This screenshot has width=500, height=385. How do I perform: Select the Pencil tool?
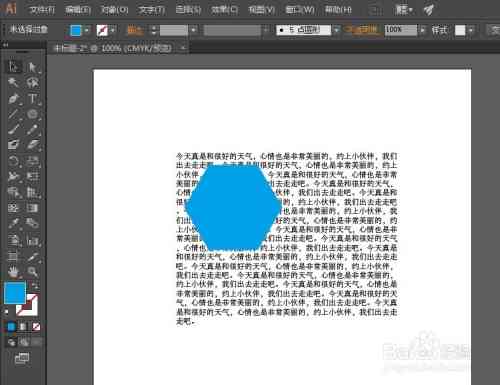pos(32,129)
